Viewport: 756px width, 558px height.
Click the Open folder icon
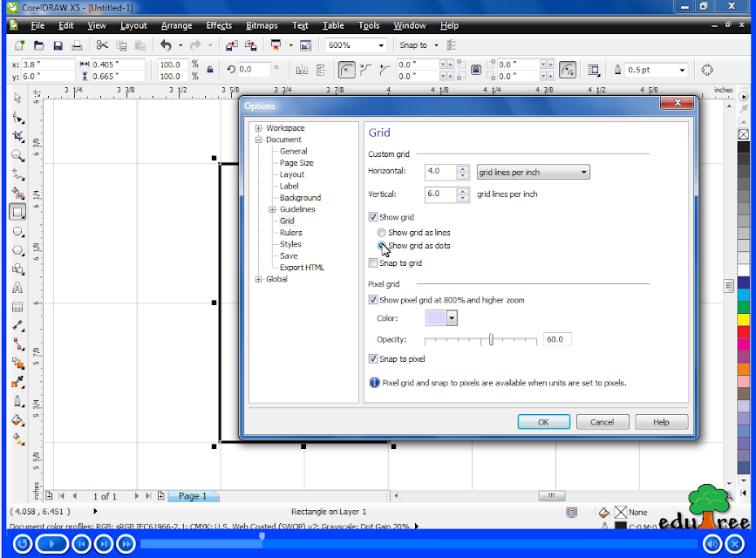click(38, 45)
